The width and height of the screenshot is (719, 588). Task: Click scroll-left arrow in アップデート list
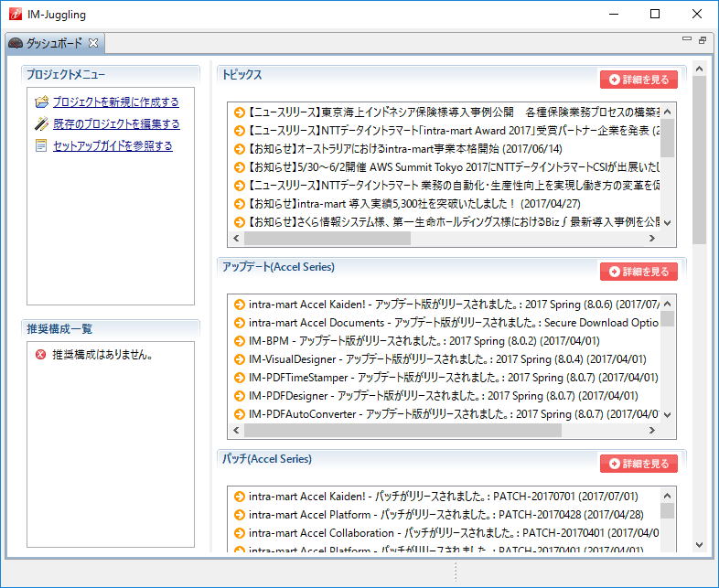(236, 431)
